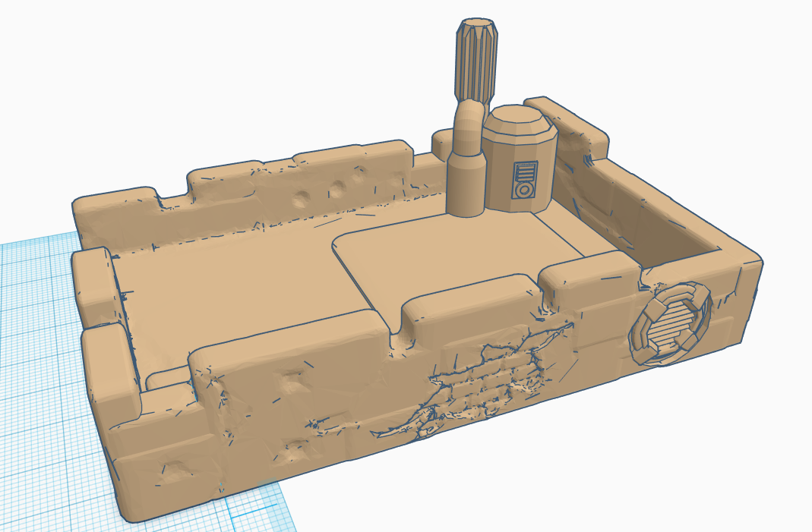
Task: Click the exposed cracked brick area
Action: (486, 379)
